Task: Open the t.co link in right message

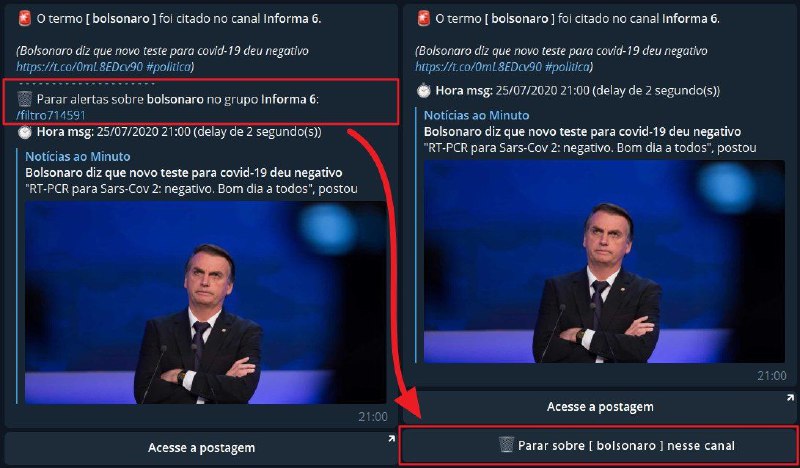Action: [x=479, y=66]
